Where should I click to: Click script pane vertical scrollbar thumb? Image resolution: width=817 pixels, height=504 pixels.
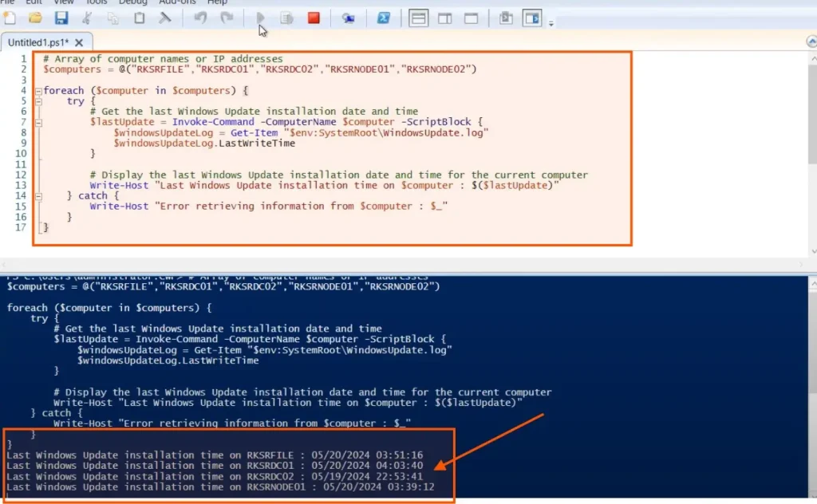(812, 115)
